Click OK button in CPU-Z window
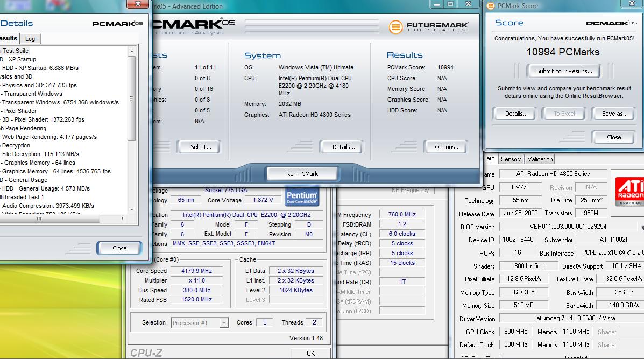 310,353
